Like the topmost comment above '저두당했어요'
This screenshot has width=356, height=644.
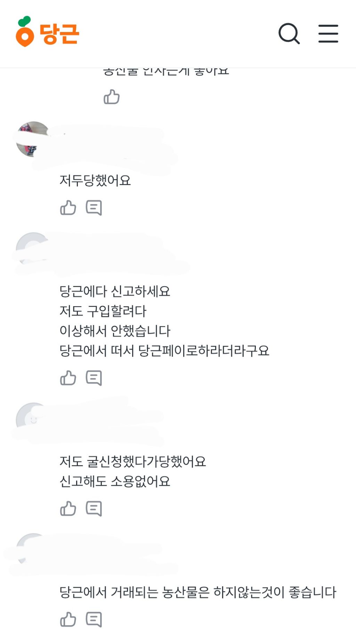(112, 97)
